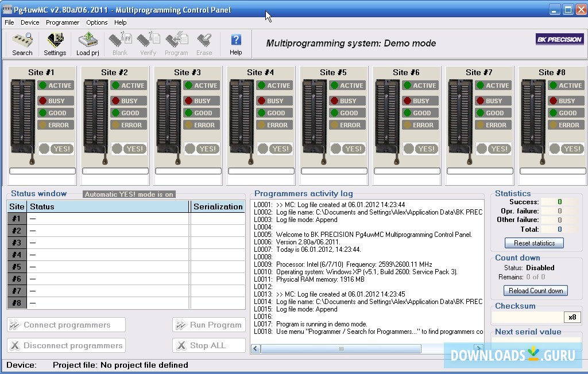Expand the Device menu
Viewport: 588px width, 374px height.
click(30, 22)
